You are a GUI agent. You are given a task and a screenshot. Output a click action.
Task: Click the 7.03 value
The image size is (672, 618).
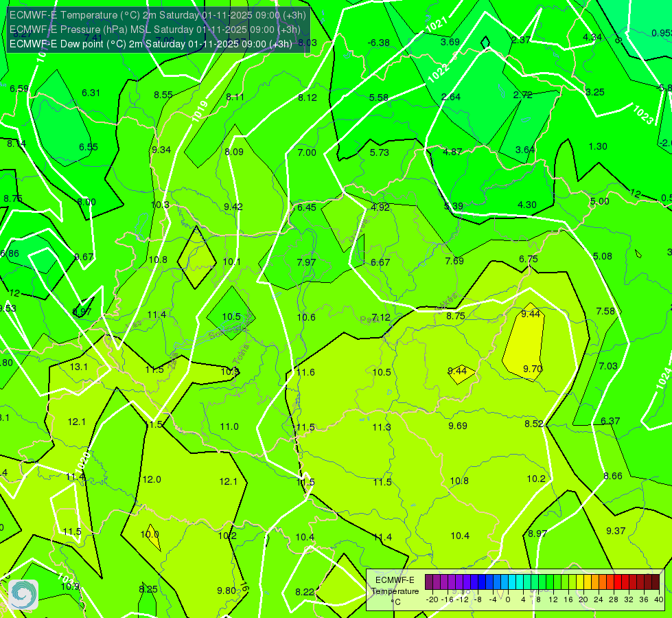click(608, 366)
